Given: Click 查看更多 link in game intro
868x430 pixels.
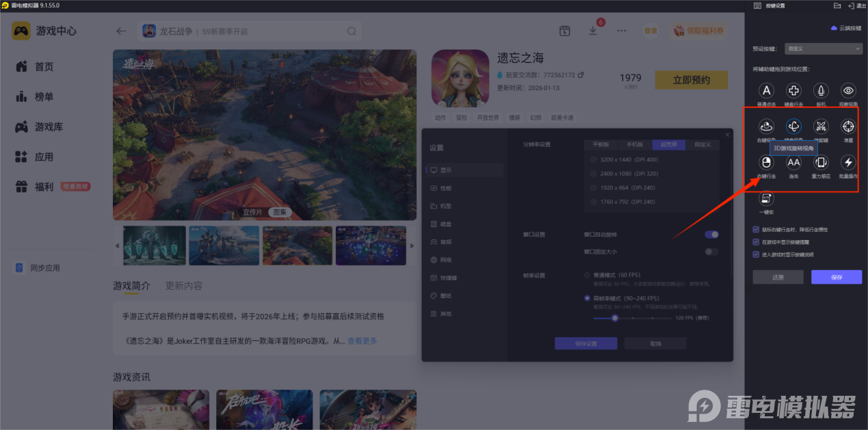Looking at the screenshot, I should click(362, 341).
